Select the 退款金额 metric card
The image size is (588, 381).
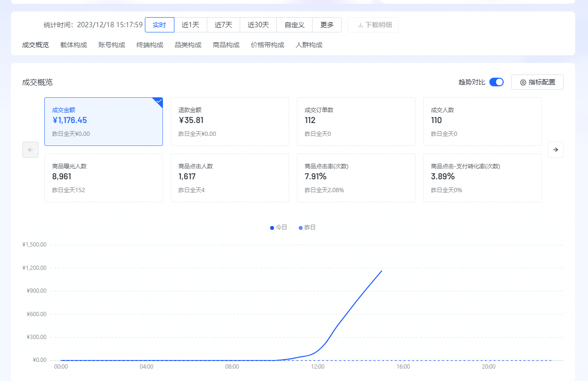pos(230,122)
